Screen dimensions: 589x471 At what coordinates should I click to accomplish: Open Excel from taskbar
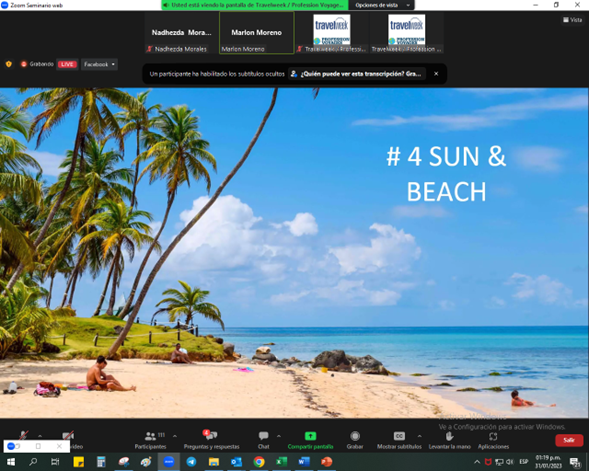pyautogui.click(x=281, y=462)
